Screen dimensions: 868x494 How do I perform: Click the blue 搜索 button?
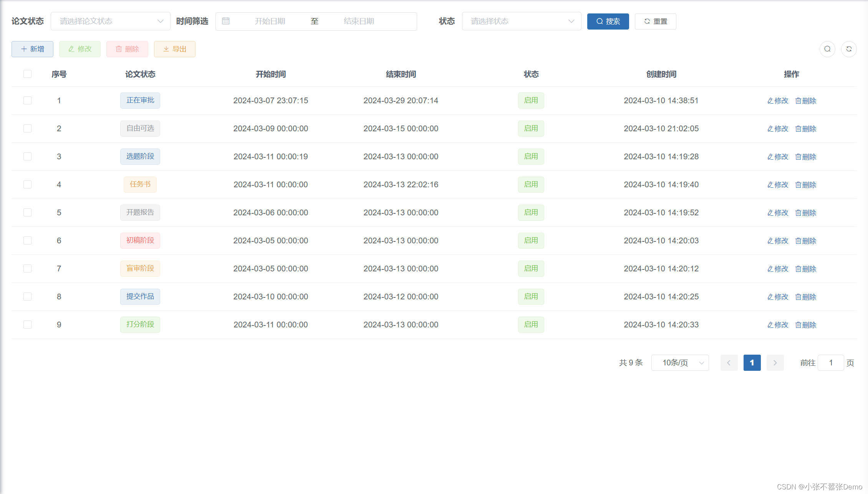pos(608,21)
